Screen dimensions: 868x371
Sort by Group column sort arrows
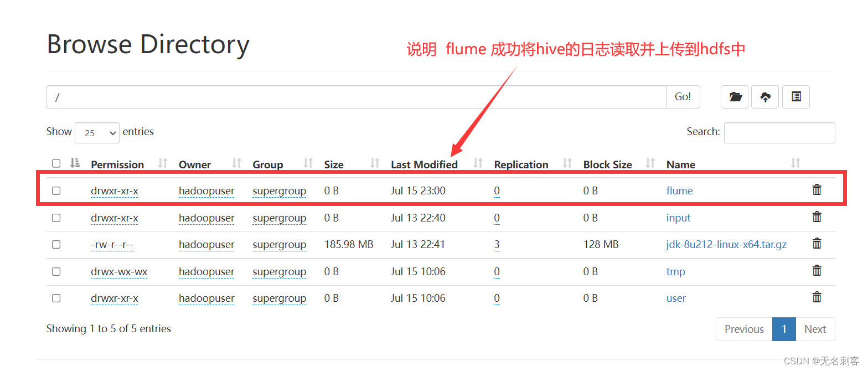point(308,163)
